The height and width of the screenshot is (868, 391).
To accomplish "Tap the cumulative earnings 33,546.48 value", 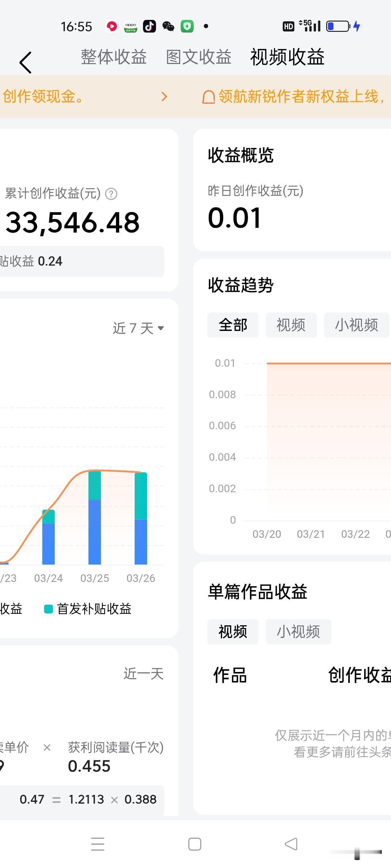I will click(x=72, y=222).
